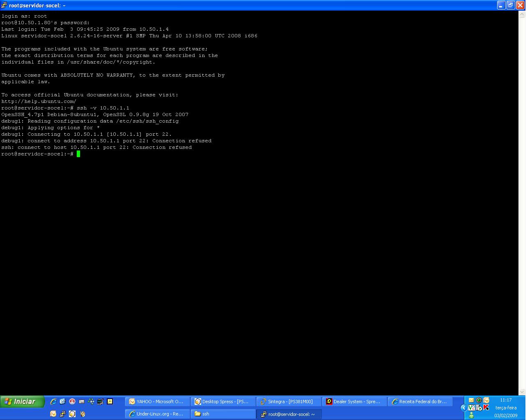532x420 pixels.
Task: Click the VNC tray icon
Action: point(471,408)
